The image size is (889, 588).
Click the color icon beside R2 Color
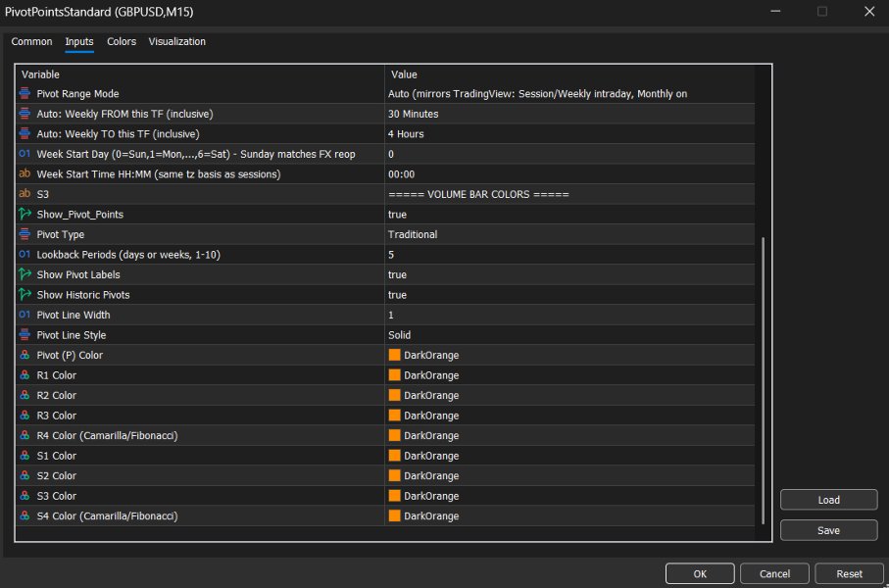[x=25, y=395]
